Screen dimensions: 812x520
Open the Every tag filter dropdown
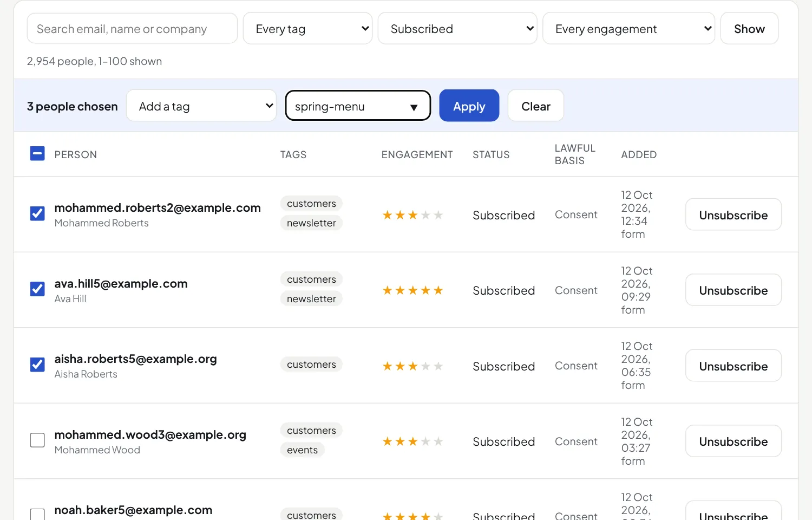(307, 29)
